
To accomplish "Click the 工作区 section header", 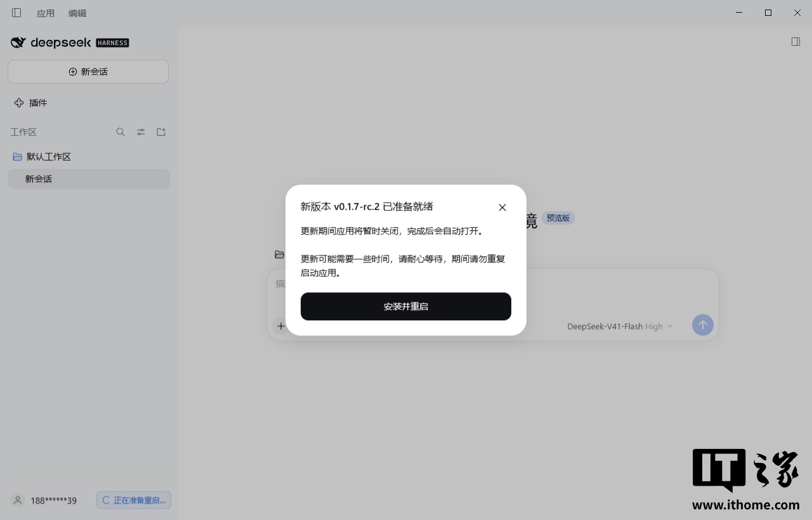I will pyautogui.click(x=23, y=132).
